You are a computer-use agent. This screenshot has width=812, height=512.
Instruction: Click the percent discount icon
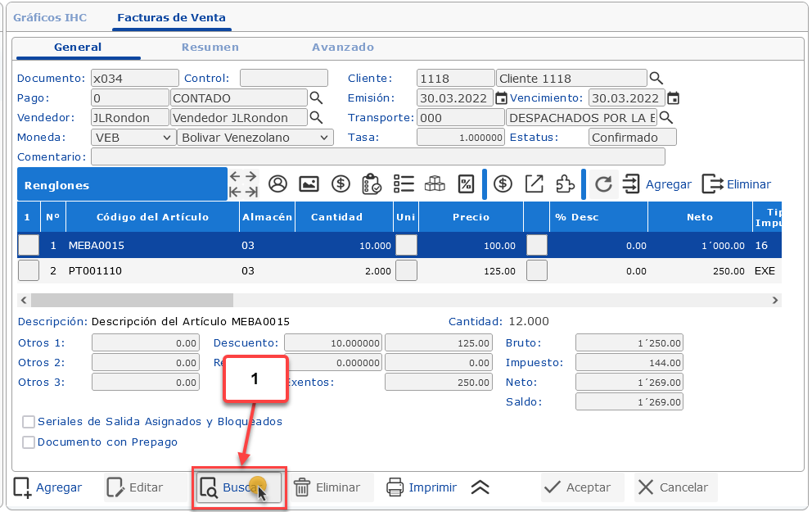click(x=465, y=184)
